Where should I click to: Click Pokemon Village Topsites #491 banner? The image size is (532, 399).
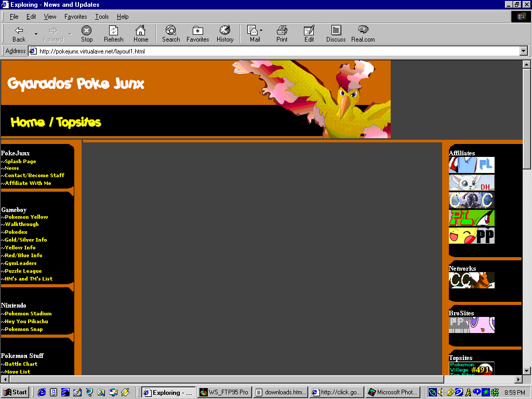click(472, 368)
